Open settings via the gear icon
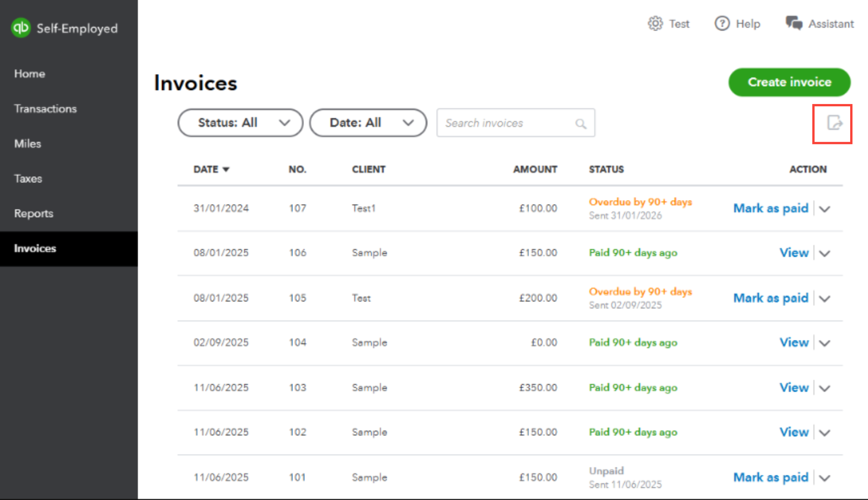The width and height of the screenshot is (868, 500). (x=655, y=24)
